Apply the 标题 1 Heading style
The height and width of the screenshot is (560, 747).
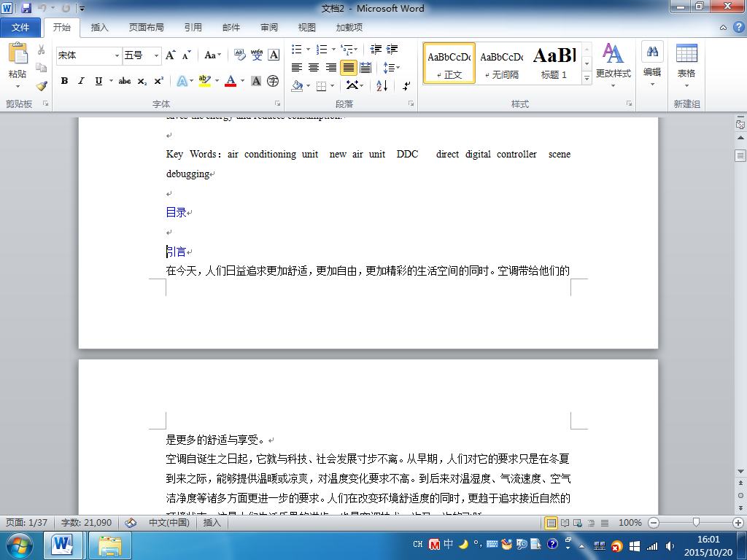[x=554, y=63]
